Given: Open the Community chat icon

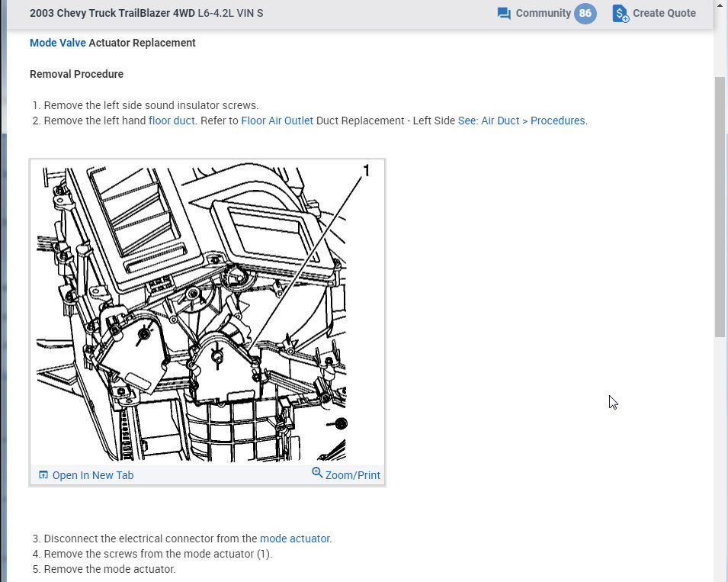Looking at the screenshot, I should pyautogui.click(x=504, y=13).
